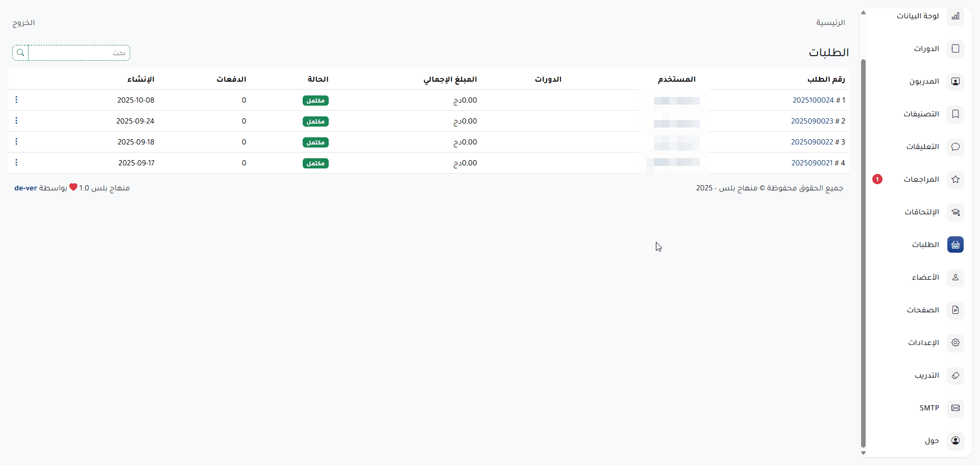The height and width of the screenshot is (465, 980).
Task: Click the SMTP envelope icon
Action: (955, 408)
